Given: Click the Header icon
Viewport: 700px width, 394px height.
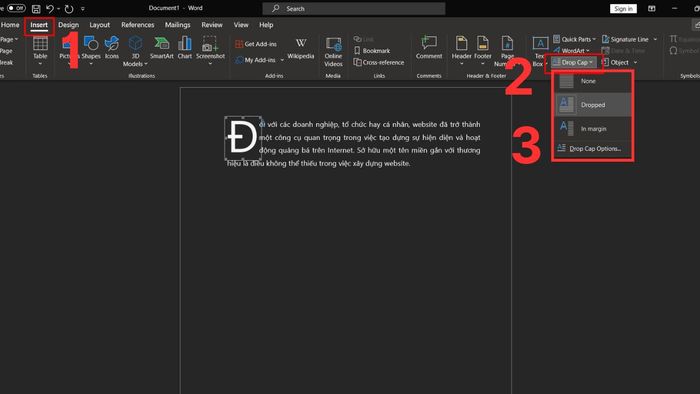Looking at the screenshot, I should (461, 44).
